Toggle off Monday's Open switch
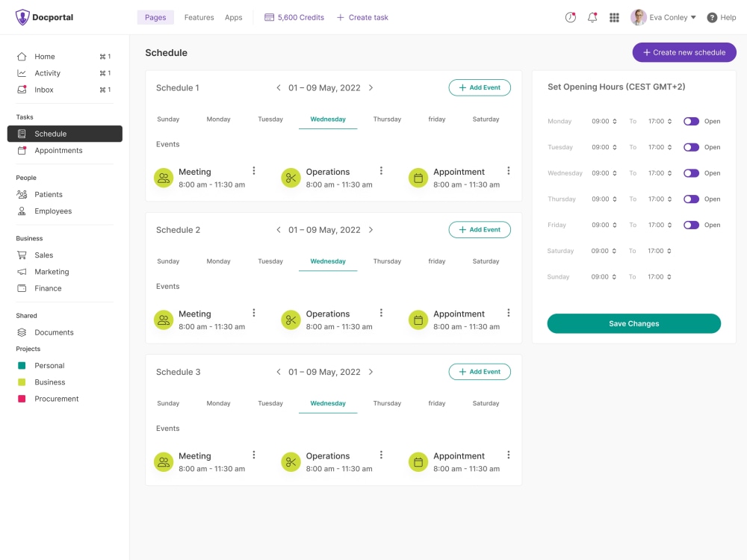 (x=691, y=121)
